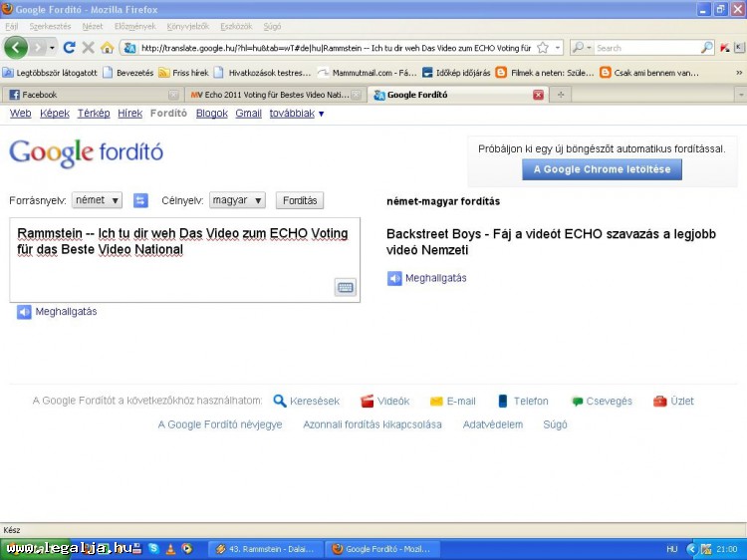This screenshot has width=747, height=560.
Task: Expand the target language magyar dropdown
Action: 237,200
